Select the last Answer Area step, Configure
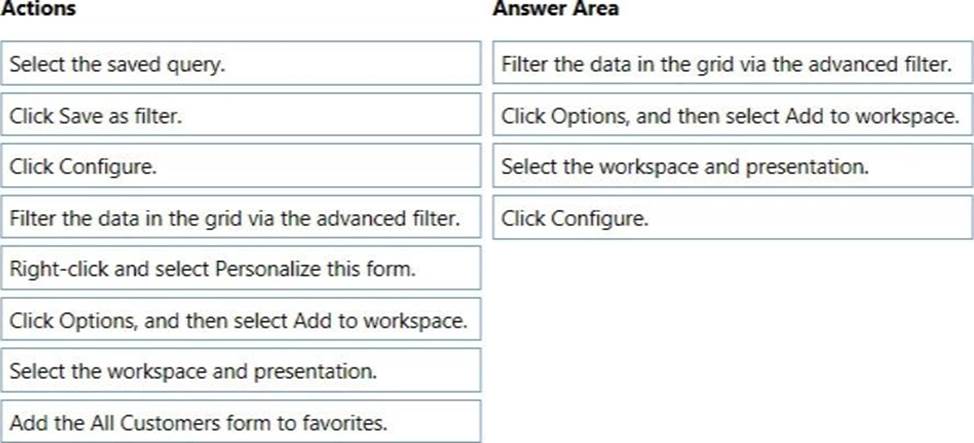The height and width of the screenshot is (443, 974). click(732, 218)
